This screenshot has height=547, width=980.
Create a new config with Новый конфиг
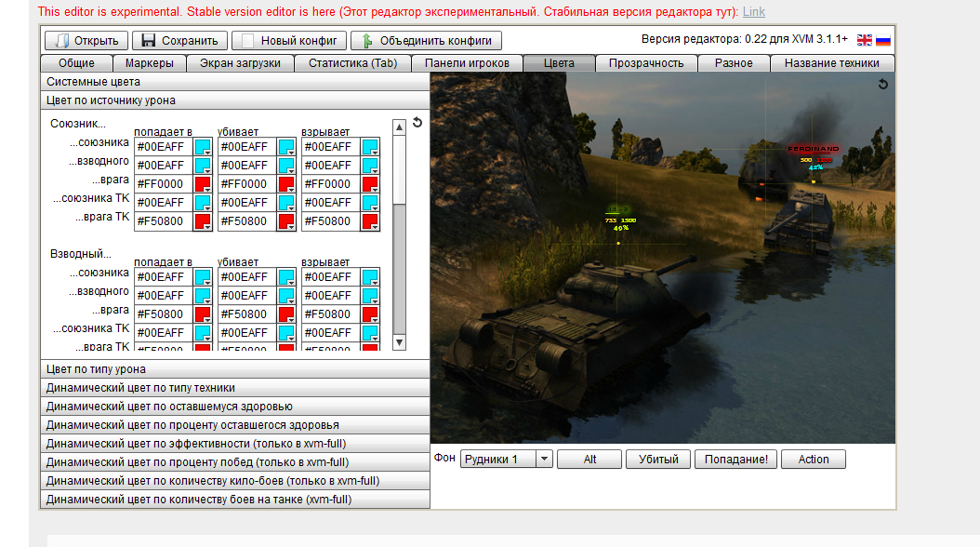[x=289, y=41]
